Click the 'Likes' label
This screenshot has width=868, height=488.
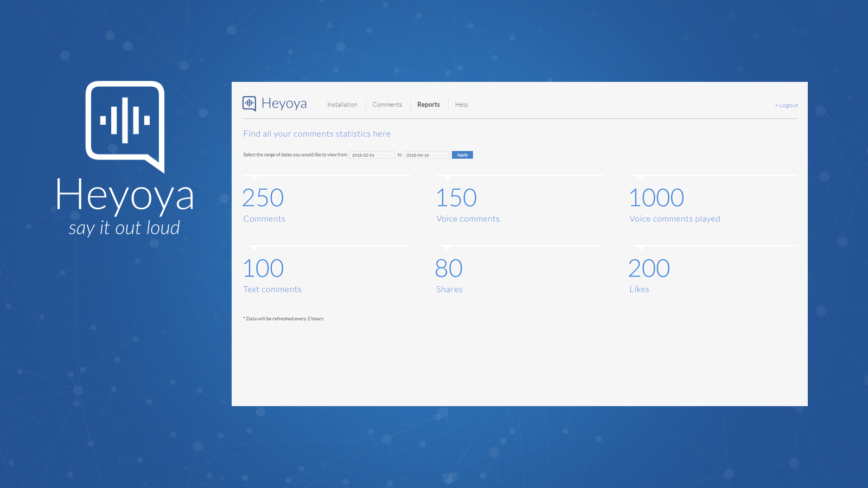[639, 290]
